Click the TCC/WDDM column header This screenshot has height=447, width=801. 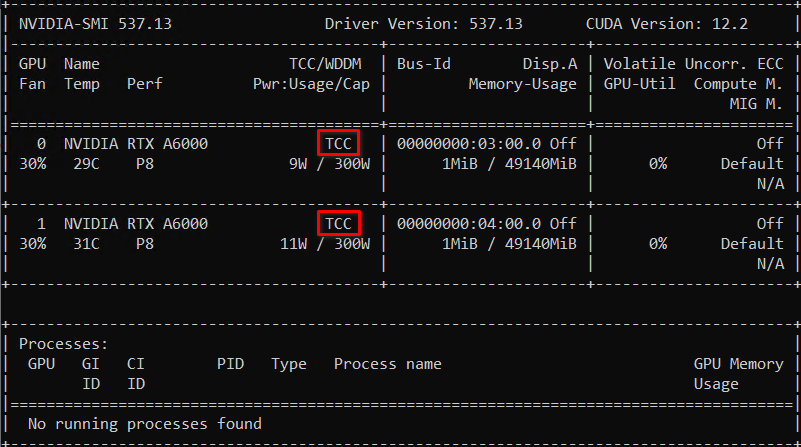click(x=325, y=64)
